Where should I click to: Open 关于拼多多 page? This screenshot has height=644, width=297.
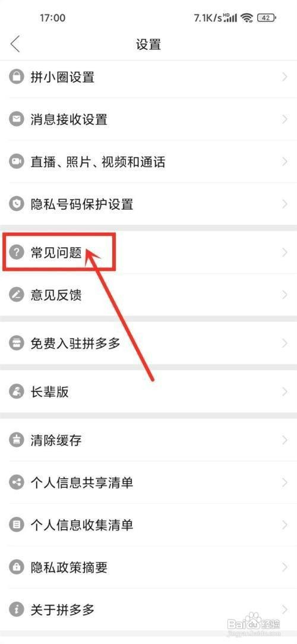148,610
